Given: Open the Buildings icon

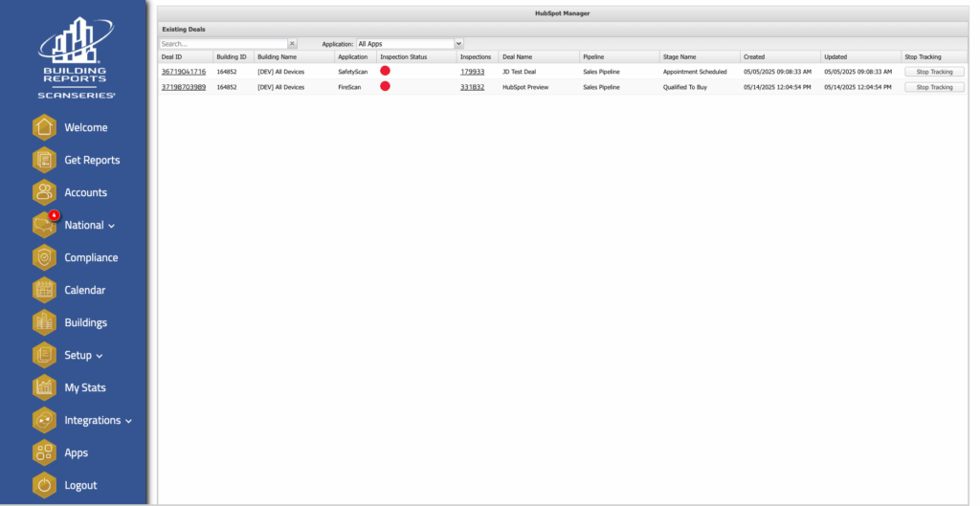Looking at the screenshot, I should point(44,322).
